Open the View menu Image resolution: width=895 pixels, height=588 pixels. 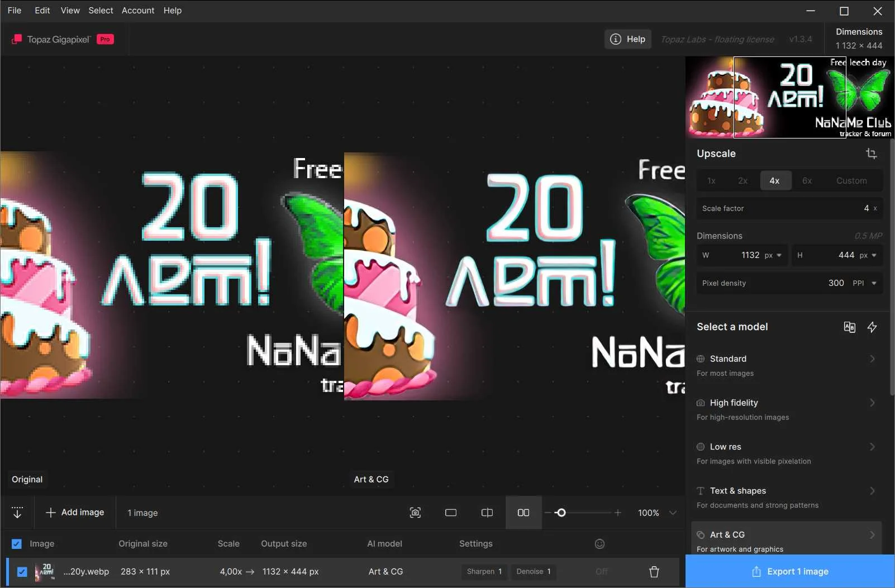(70, 11)
